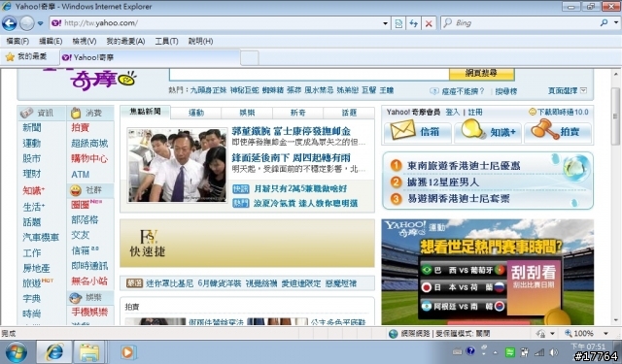
Task: Open the recent pages dropdown arrow
Action: (x=40, y=23)
